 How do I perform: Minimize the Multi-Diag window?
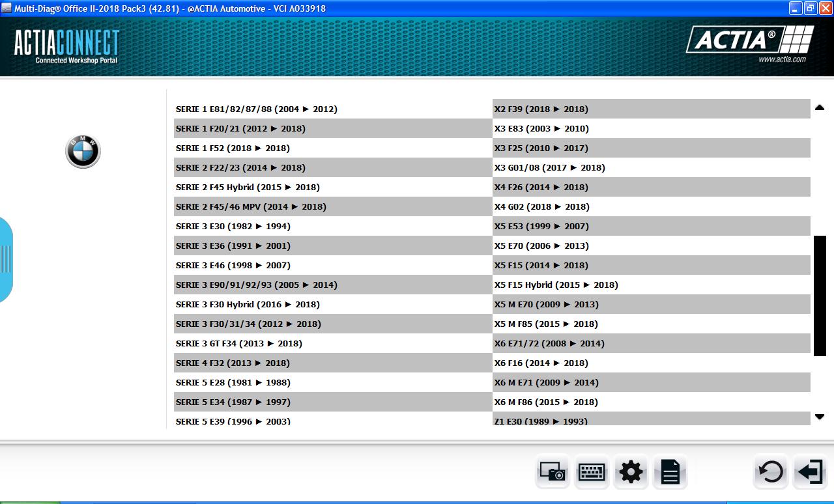pos(795,8)
